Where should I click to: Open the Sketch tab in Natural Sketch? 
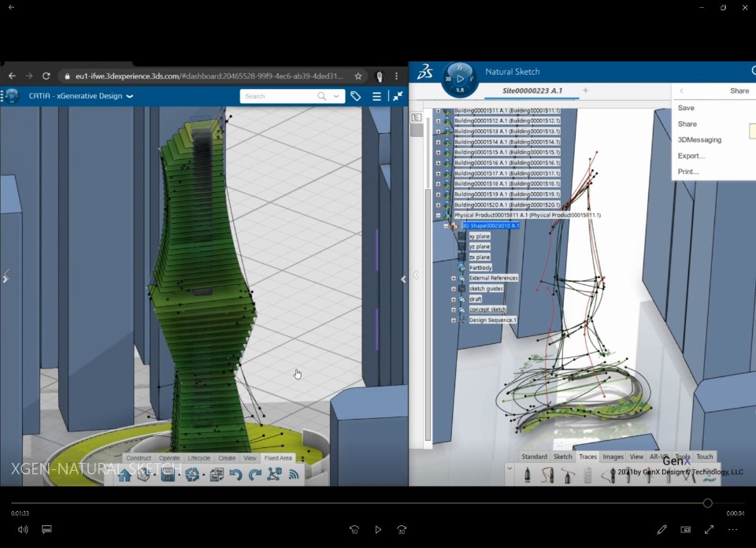pyautogui.click(x=562, y=457)
